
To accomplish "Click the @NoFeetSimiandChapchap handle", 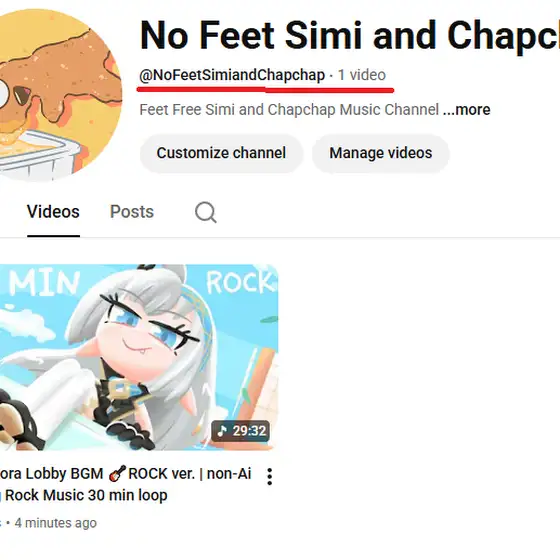I will point(232,75).
